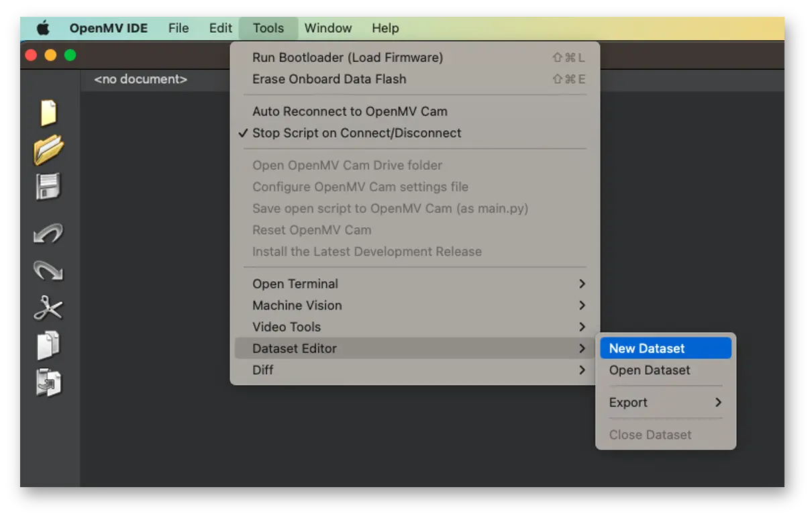Click the New File icon in sidebar

pyautogui.click(x=48, y=113)
